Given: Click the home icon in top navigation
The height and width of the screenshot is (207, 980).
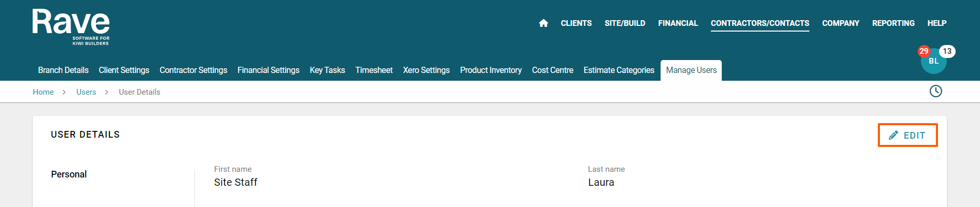Looking at the screenshot, I should pos(543,23).
